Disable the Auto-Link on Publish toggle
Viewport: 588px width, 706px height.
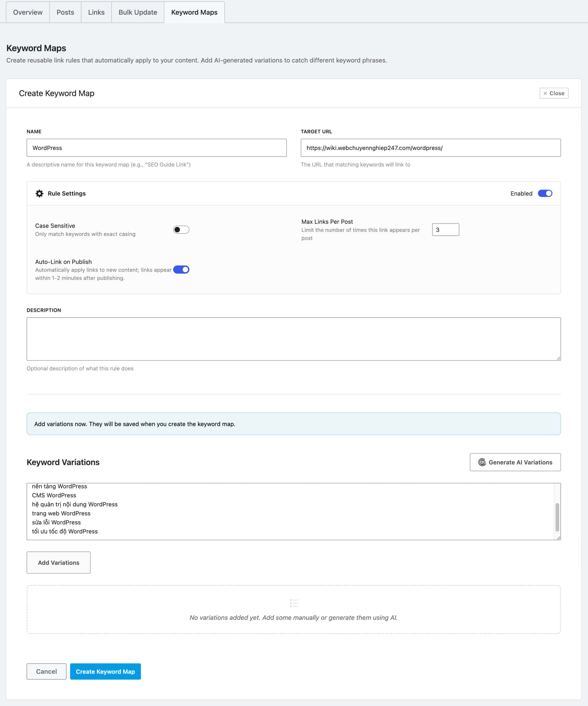(x=181, y=270)
